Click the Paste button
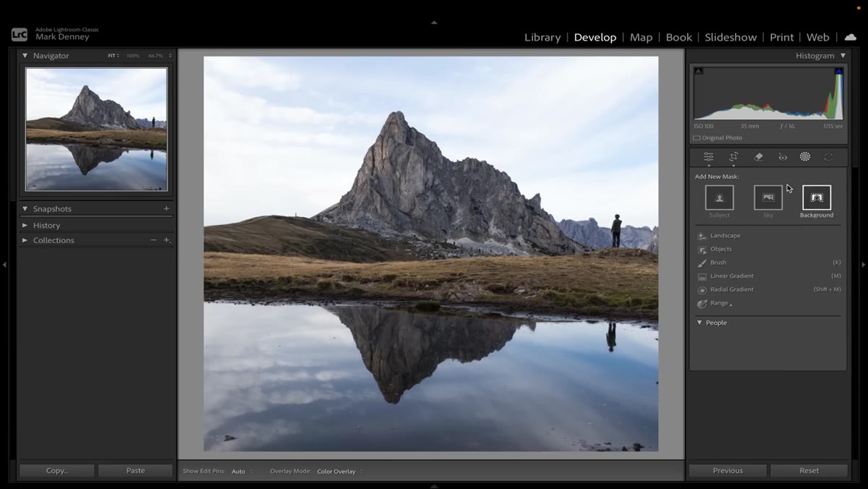 click(x=136, y=470)
